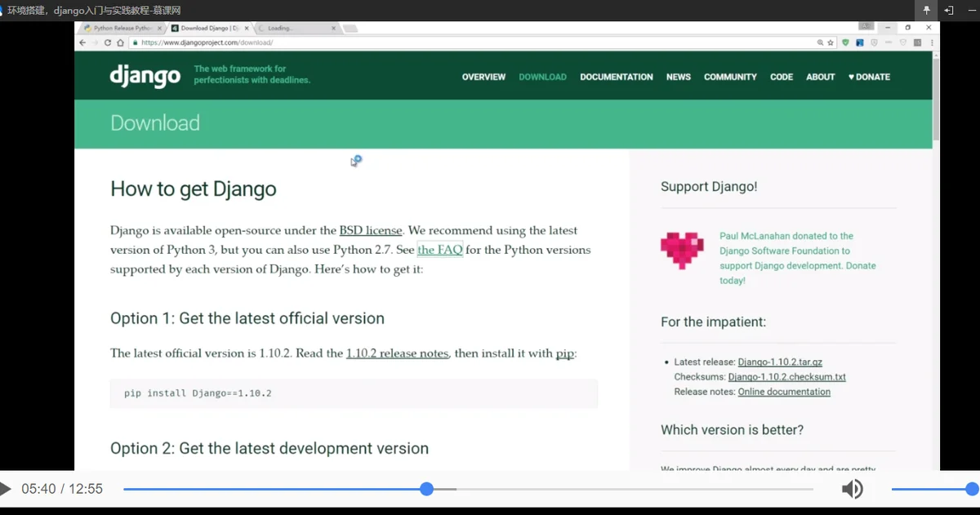Maximize the browser window in the video
Screen dimensions: 980x515
(908, 28)
